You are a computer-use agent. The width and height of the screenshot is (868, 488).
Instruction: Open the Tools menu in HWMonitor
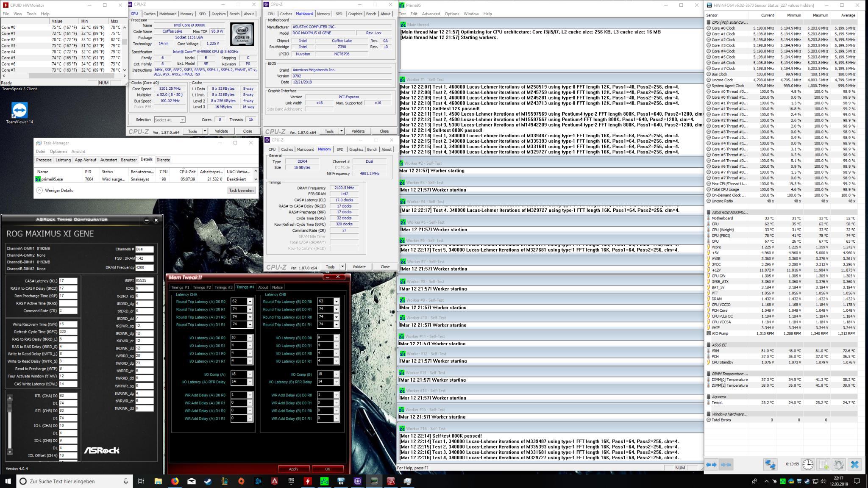click(31, 14)
